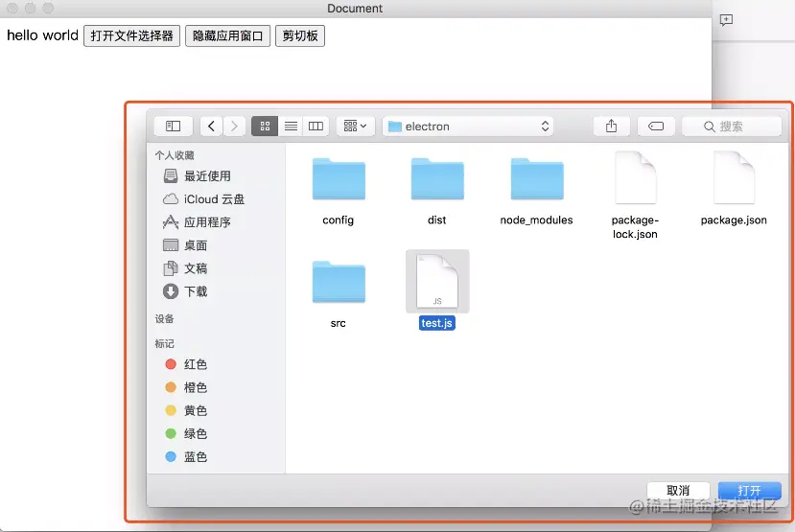
Task: Click the share button in toolbar
Action: click(x=612, y=127)
